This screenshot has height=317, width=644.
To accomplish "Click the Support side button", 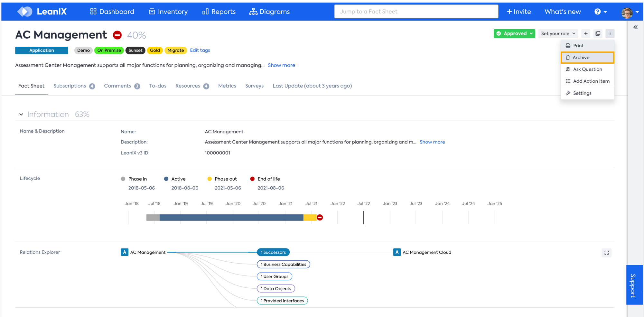I will (634, 285).
